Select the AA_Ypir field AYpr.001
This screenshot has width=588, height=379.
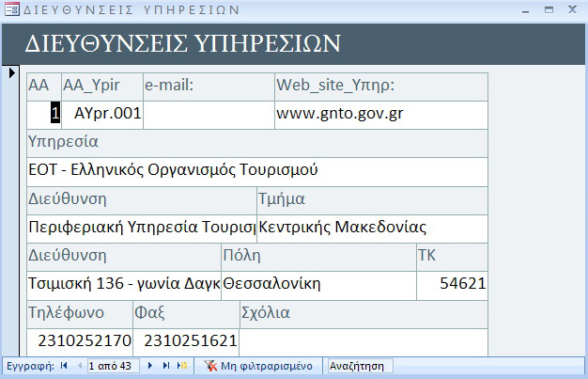point(102,114)
